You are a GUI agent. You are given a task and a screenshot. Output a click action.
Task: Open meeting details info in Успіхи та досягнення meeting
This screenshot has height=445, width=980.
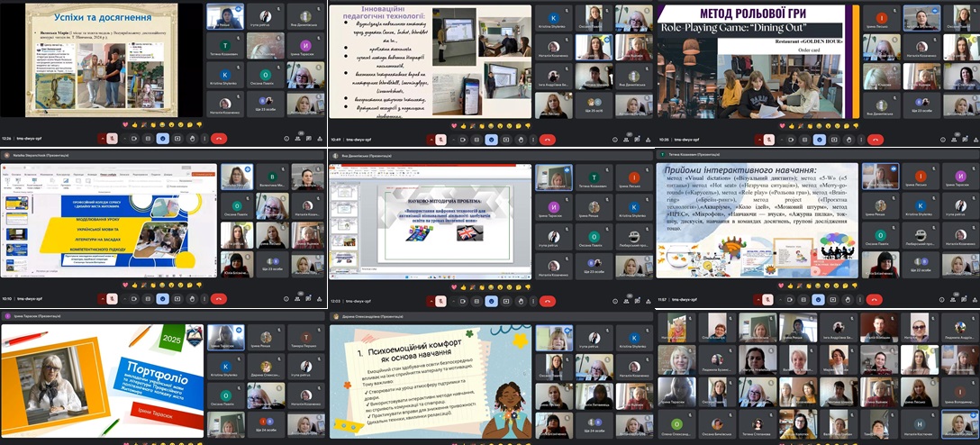point(286,139)
